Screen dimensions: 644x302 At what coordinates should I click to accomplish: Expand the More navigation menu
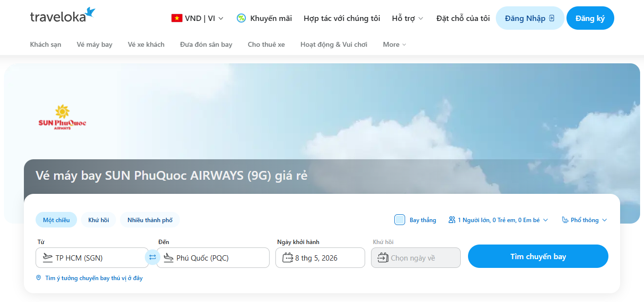[x=394, y=44]
